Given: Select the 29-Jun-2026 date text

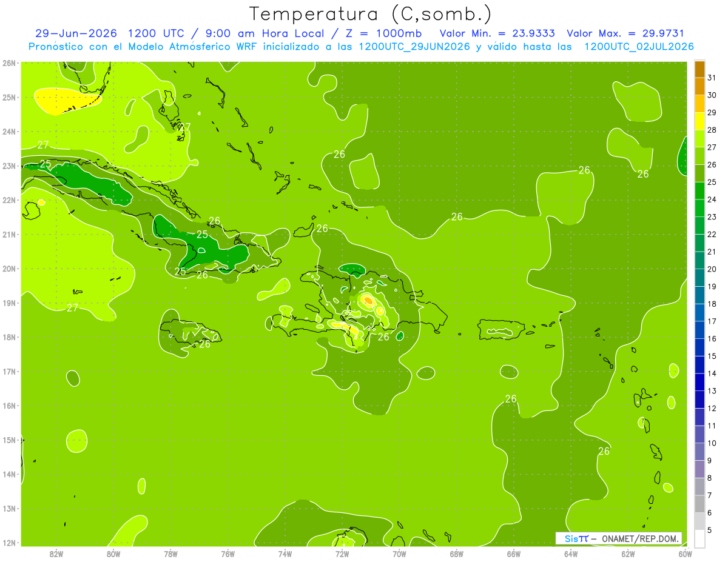Looking at the screenshot, I should (76, 33).
